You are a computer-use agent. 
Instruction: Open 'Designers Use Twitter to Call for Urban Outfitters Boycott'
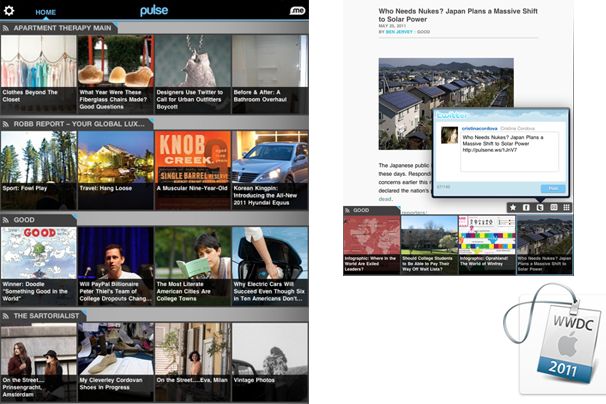pyautogui.click(x=193, y=74)
